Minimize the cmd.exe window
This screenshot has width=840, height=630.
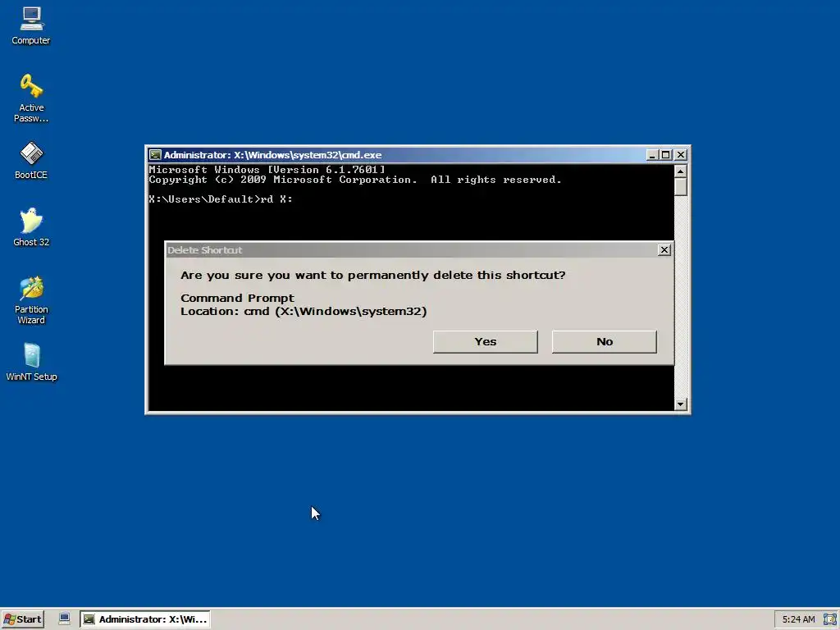[652, 155]
